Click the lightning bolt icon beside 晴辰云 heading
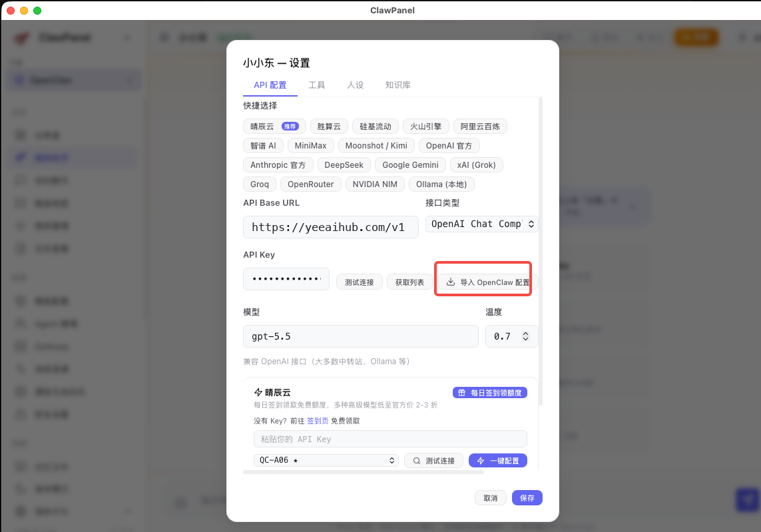 [x=258, y=392]
